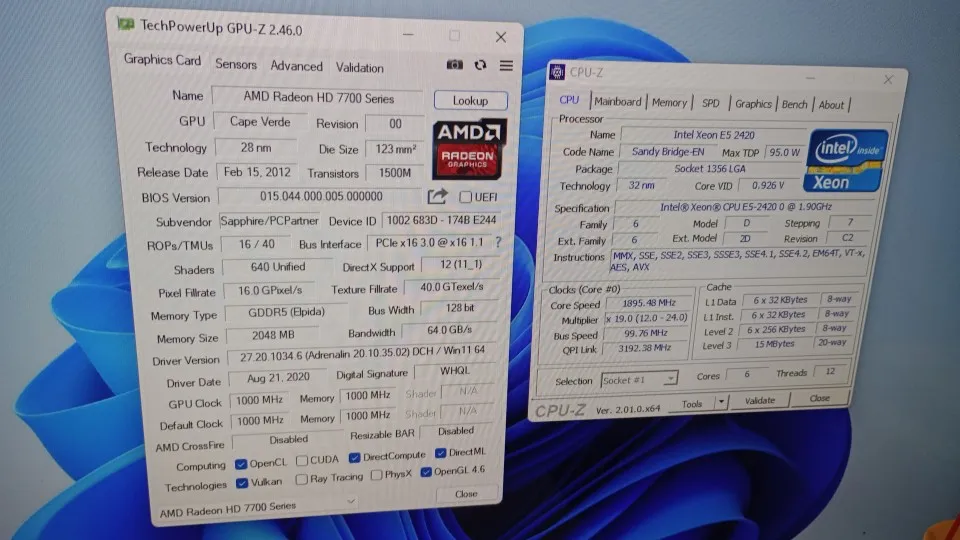Open the CPU-Z Bench tab
The width and height of the screenshot is (960, 540).
pos(795,105)
